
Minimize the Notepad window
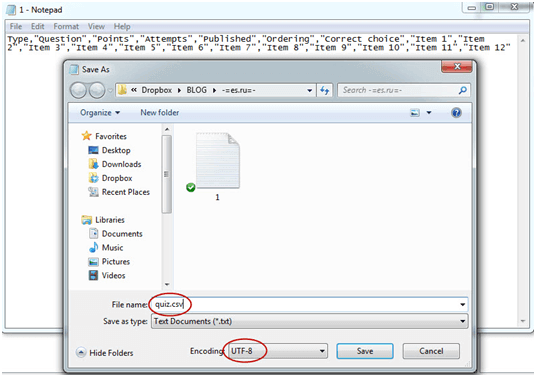tap(472, 8)
